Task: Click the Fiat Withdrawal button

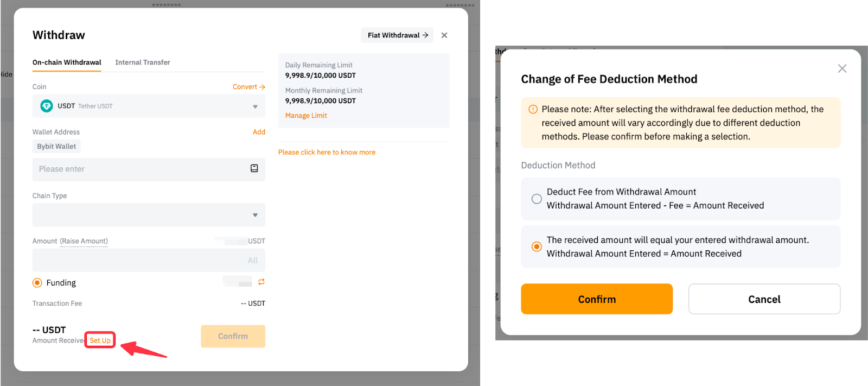Action: pos(397,35)
